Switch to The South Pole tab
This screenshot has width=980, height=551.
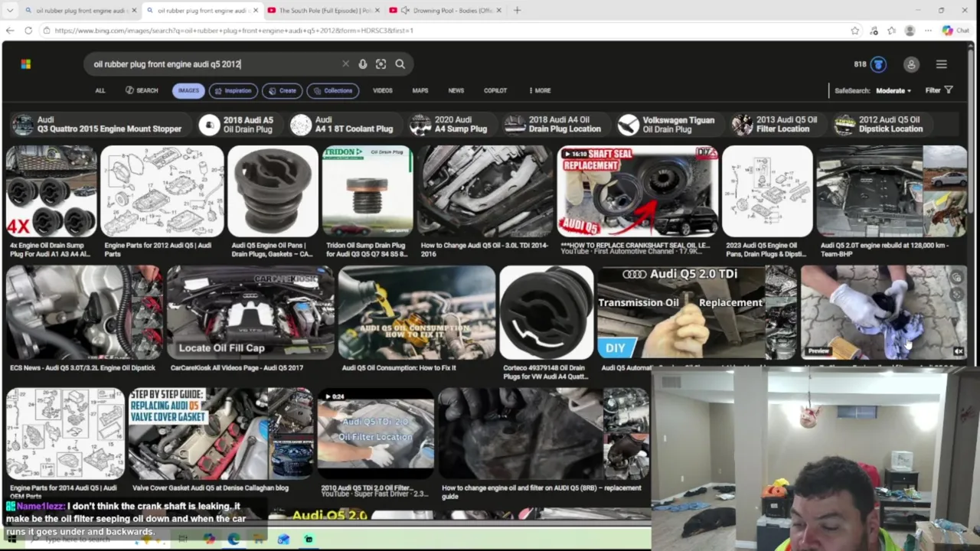324,11
